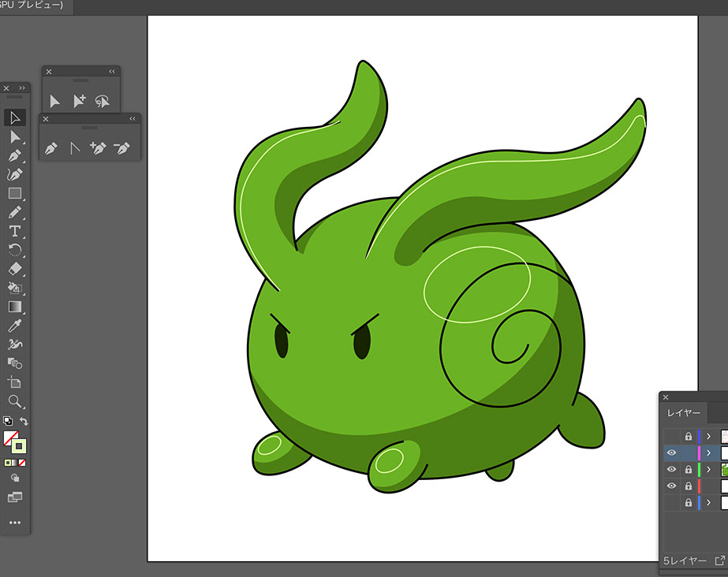
Task: Click the green character layer thumbnail
Action: tap(724, 469)
